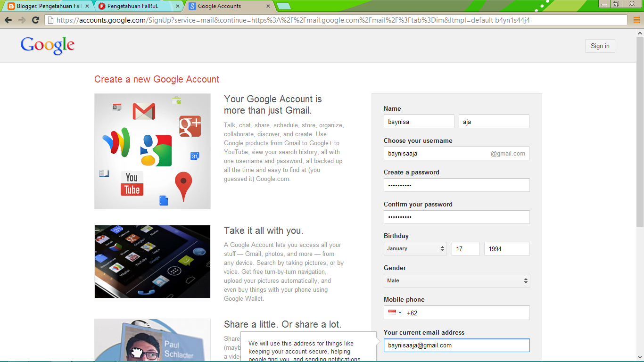Click the Sign in button
The width and height of the screenshot is (644, 362).
click(600, 46)
